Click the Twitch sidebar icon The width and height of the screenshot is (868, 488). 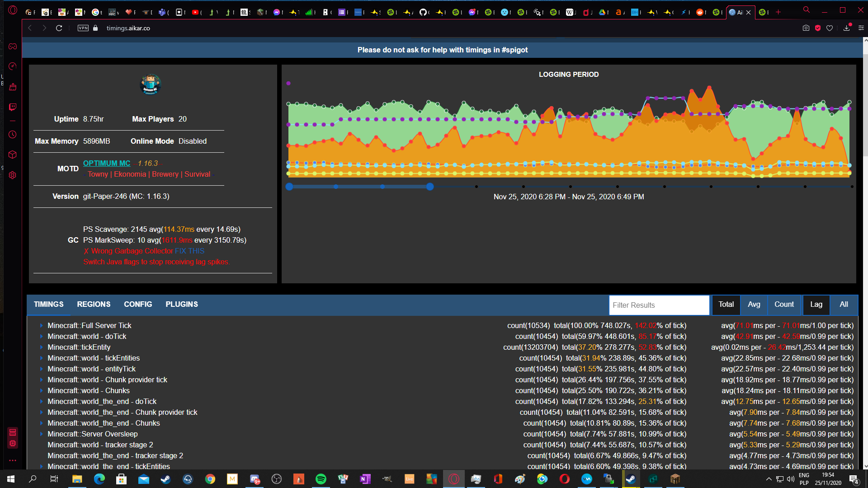(13, 107)
